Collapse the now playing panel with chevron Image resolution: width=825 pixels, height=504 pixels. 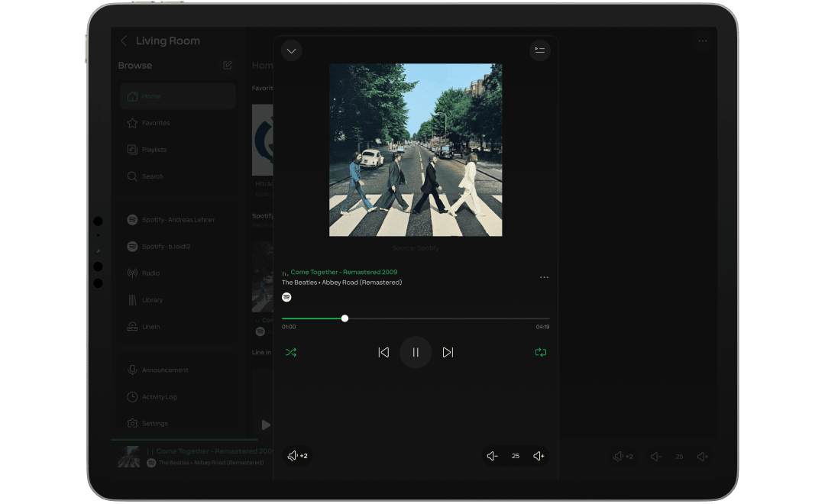(291, 51)
